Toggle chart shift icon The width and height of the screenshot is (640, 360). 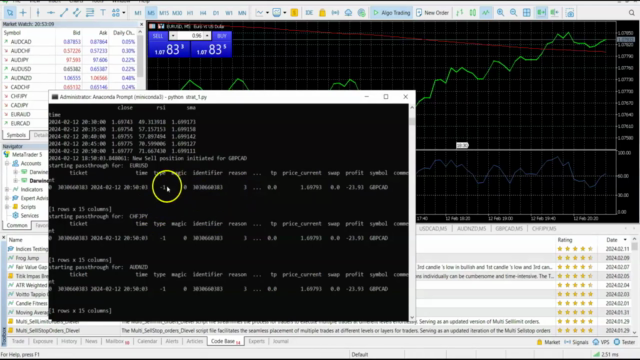(555, 13)
